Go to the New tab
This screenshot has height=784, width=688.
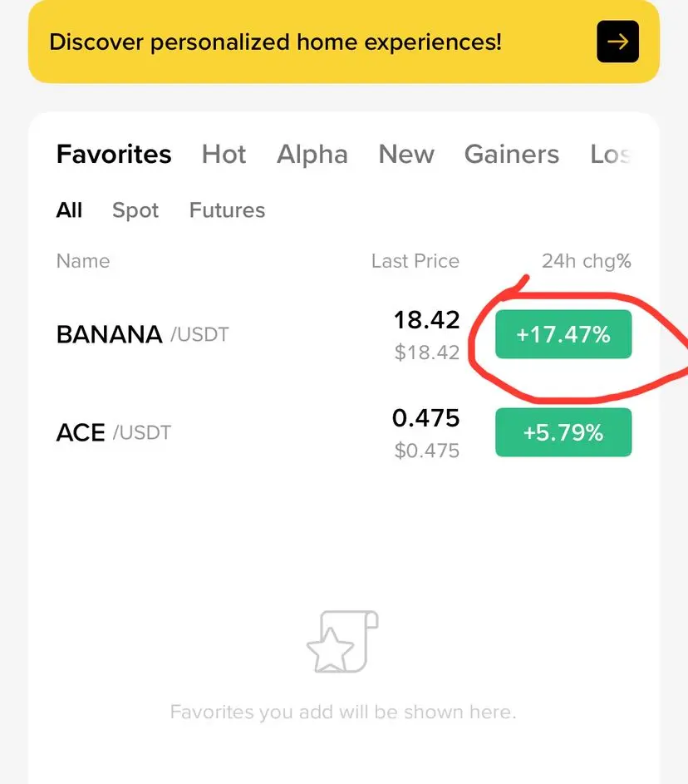pos(406,155)
